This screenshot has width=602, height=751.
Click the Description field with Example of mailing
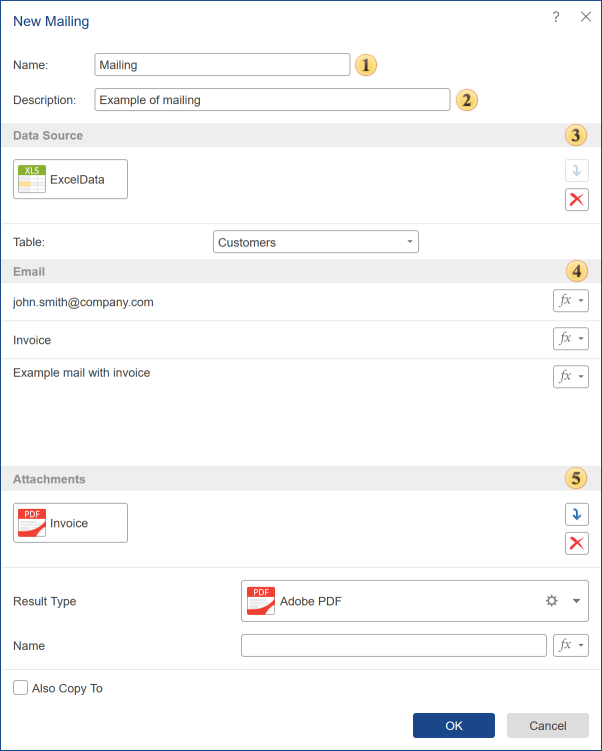(272, 100)
